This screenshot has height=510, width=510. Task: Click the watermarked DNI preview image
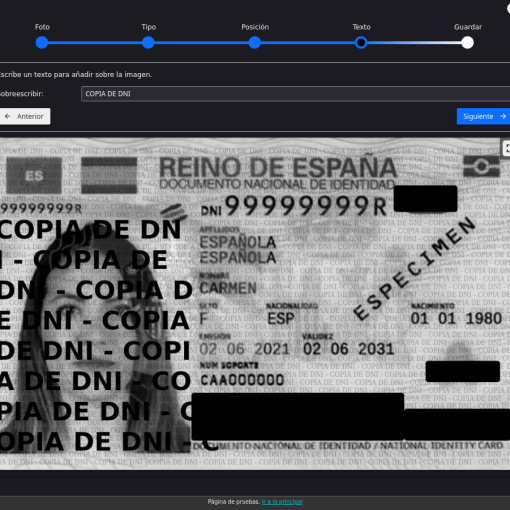pos(255,303)
